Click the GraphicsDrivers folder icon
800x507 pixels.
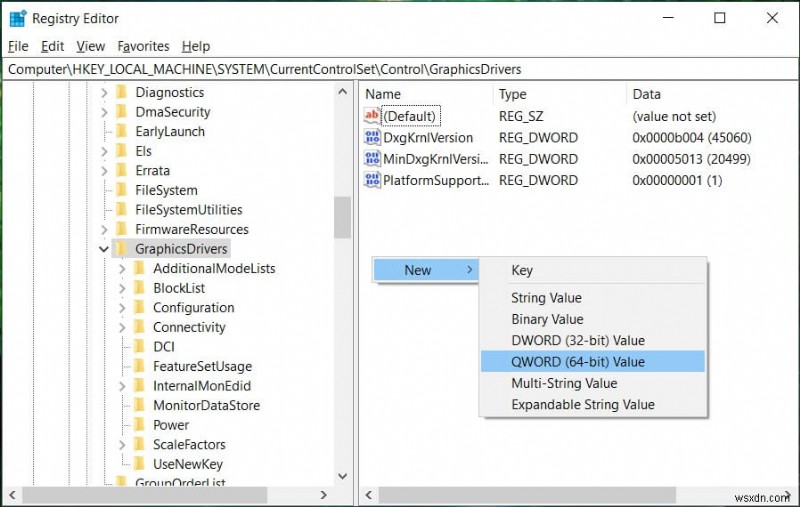(x=122, y=249)
